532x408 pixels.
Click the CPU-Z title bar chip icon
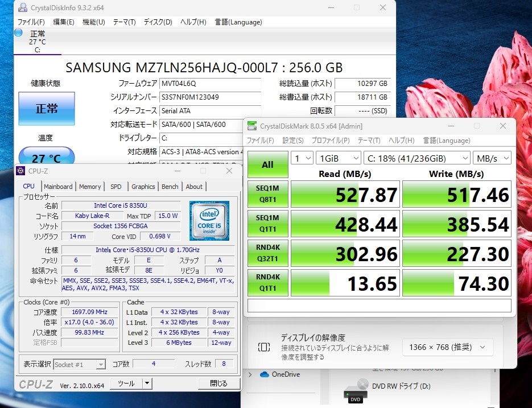pyautogui.click(x=20, y=171)
